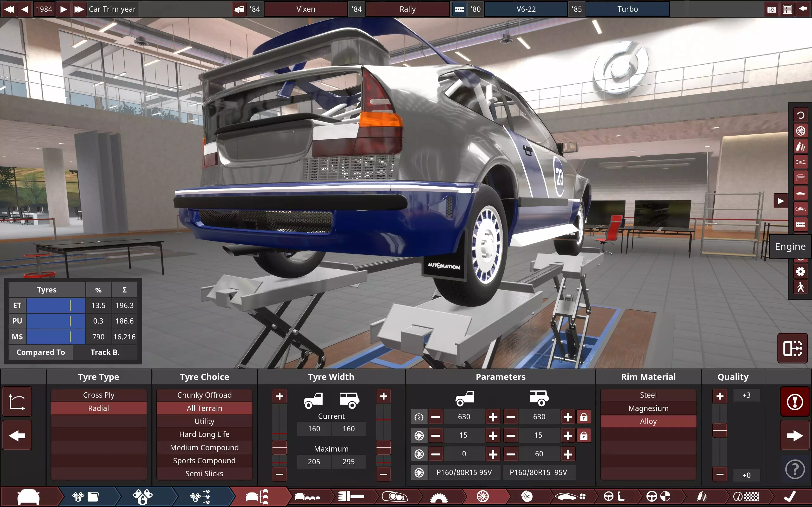Increase front tyre diameter with plus button
Image resolution: width=812 pixels, height=507 pixels.
point(493,417)
